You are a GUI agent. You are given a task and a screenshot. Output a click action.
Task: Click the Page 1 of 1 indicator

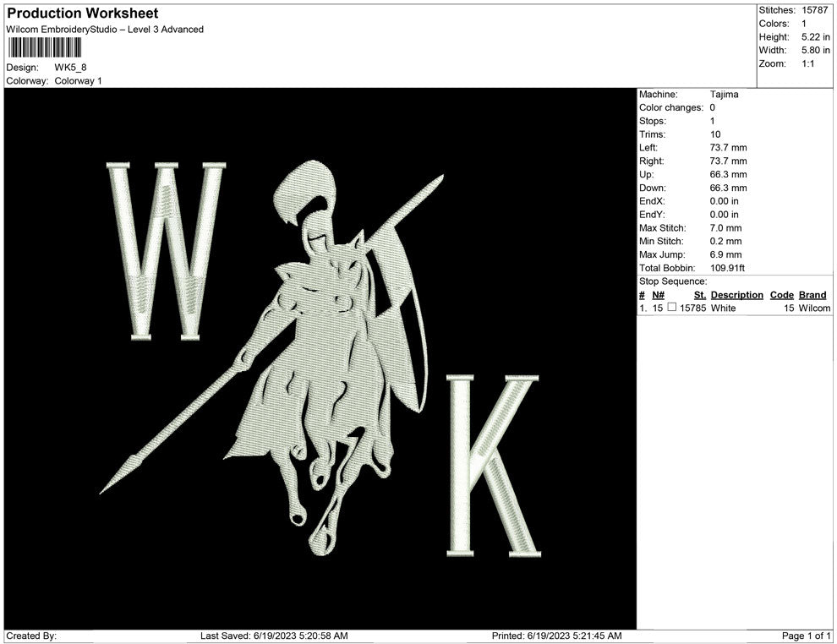pyautogui.click(x=807, y=636)
